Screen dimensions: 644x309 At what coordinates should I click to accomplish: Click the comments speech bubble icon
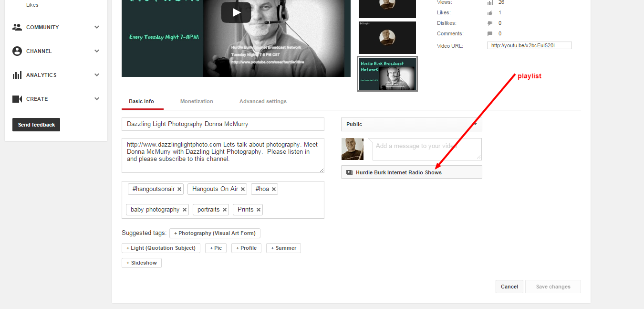pos(490,34)
